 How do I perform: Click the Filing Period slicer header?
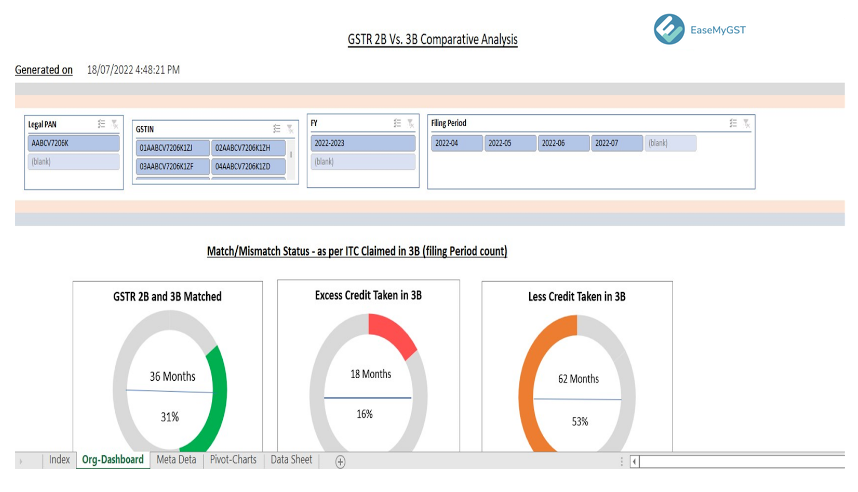tap(449, 123)
